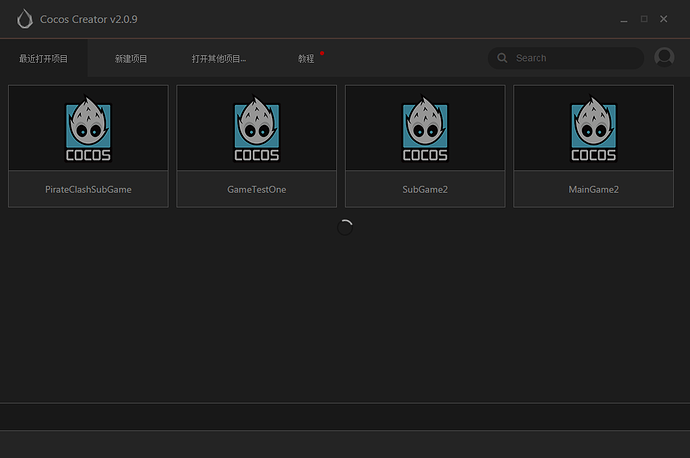Click the Cocos Creator flame logo
The image size is (690, 458).
point(25,19)
